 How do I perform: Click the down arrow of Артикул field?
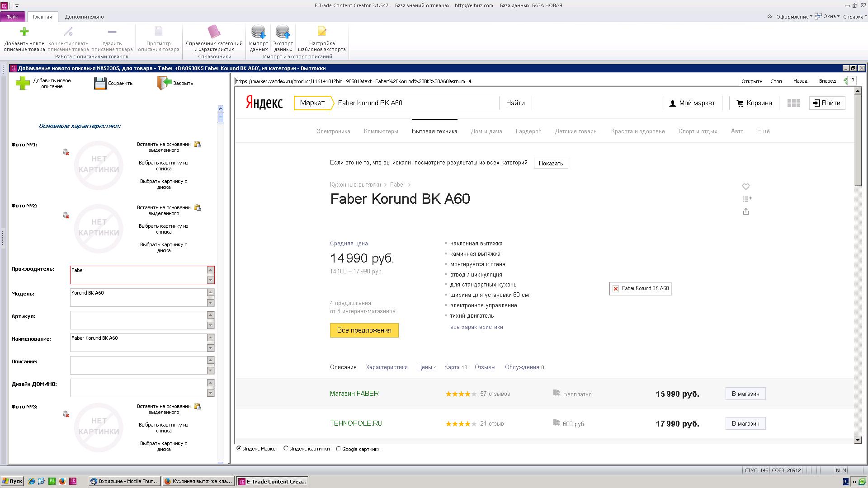211,325
